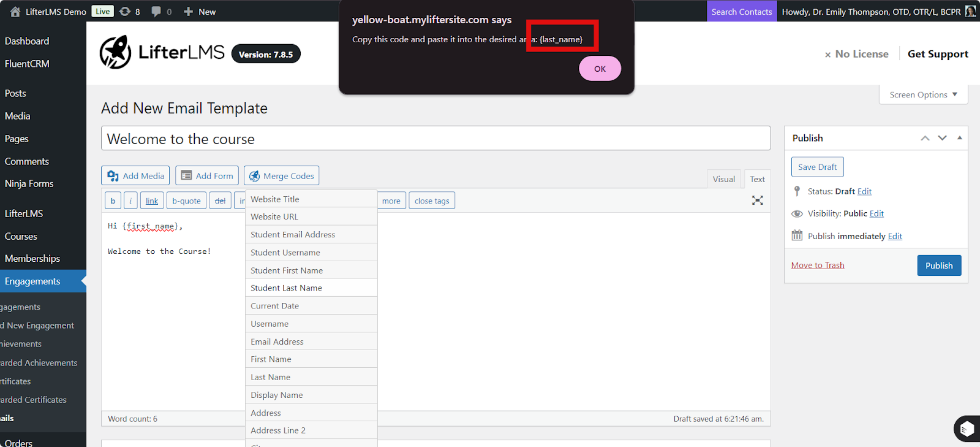
Task: Click the WordPress home icon for LifterLMS Demo
Action: 15,12
